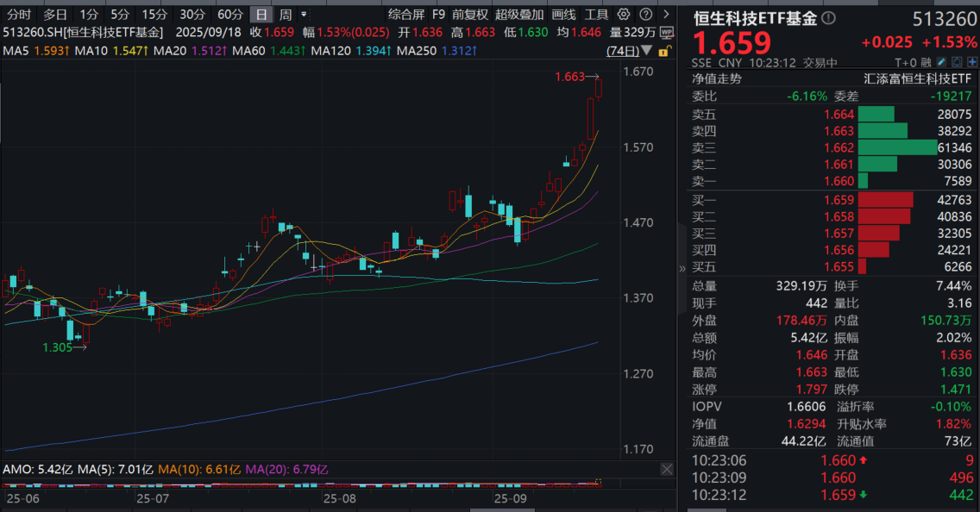The width and height of the screenshot is (980, 512).
Task: Click the 汇添富恒生科技ETF link
Action: [x=918, y=78]
